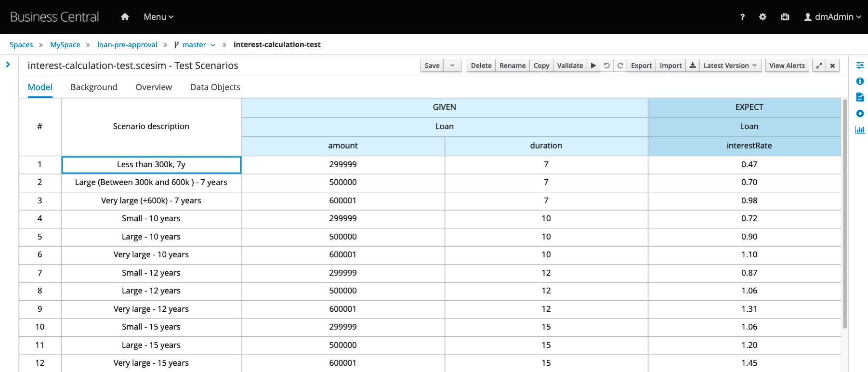Click the View Alerts button
The width and height of the screenshot is (868, 372).
787,66
